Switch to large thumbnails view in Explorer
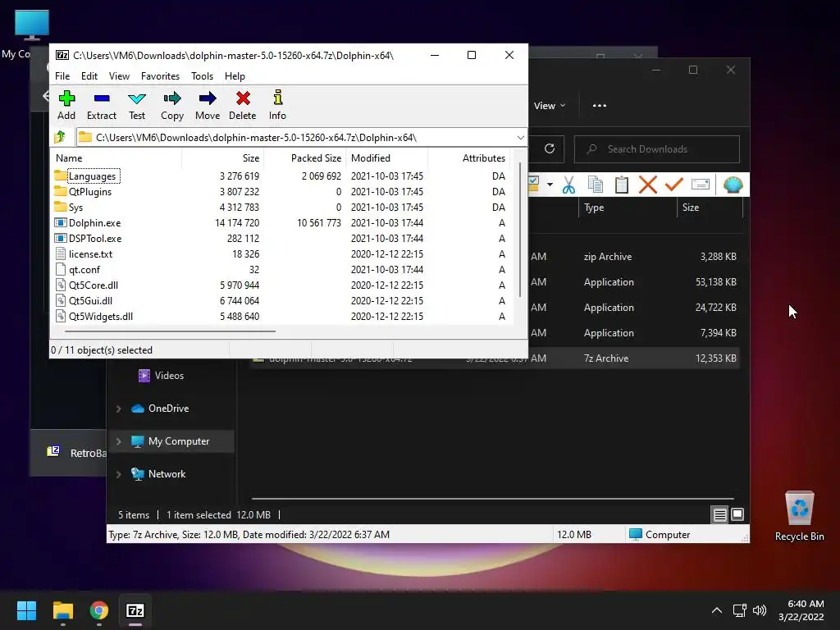 pyautogui.click(x=737, y=515)
